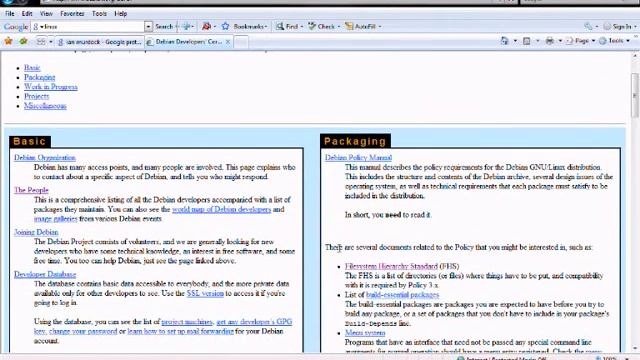Open the Page command menu
Screen dimensions: 640x360
(580, 41)
